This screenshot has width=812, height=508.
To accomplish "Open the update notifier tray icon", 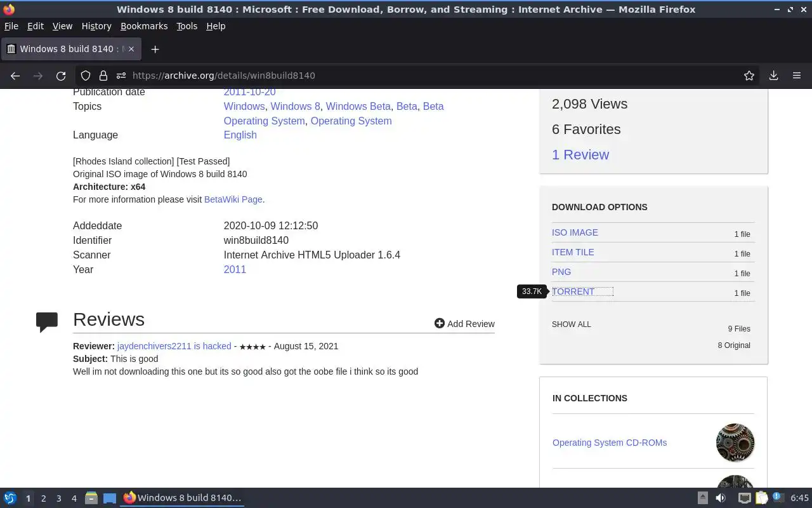I will pos(778,498).
